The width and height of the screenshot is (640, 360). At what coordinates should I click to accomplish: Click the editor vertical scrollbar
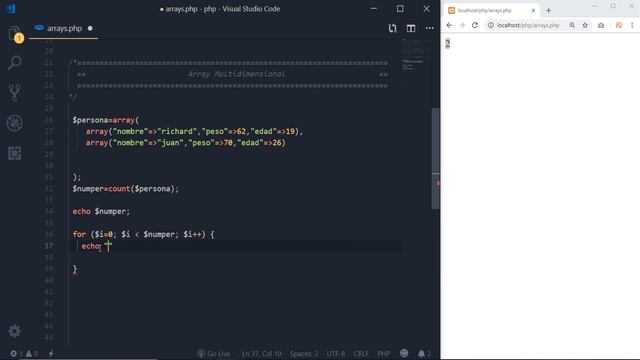pyautogui.click(x=436, y=158)
